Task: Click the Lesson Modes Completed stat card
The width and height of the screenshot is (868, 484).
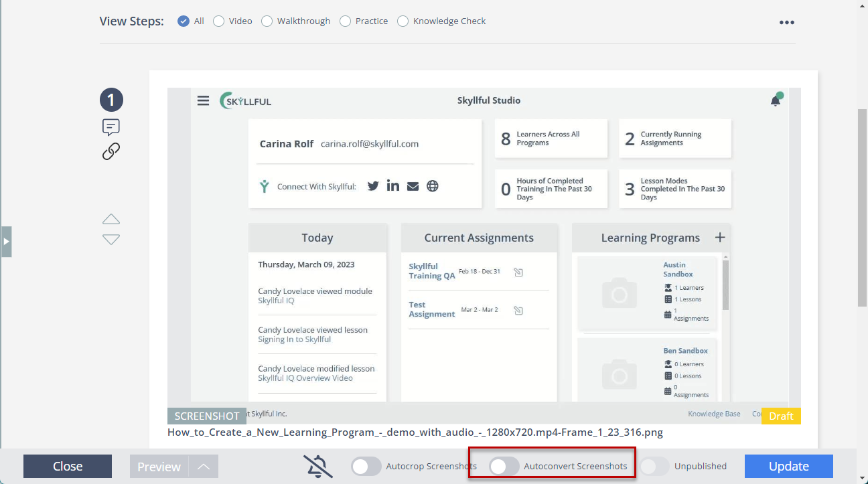Action: point(675,189)
